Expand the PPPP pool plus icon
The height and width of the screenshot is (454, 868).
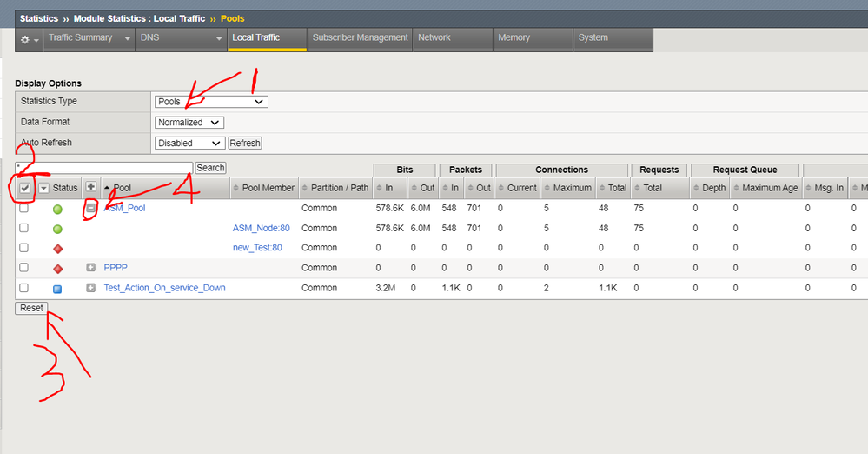pyautogui.click(x=91, y=268)
